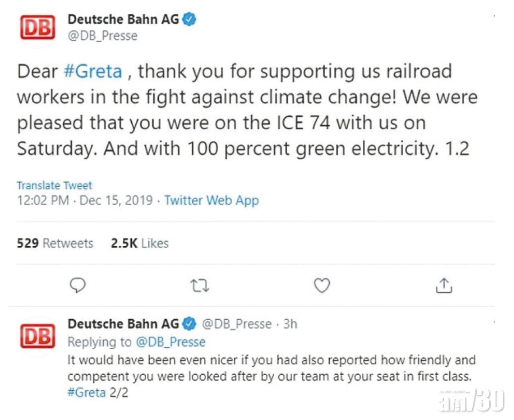Open the #Greta hashtag in main tweet
Viewport: 514px width, 420px height.
(93, 71)
